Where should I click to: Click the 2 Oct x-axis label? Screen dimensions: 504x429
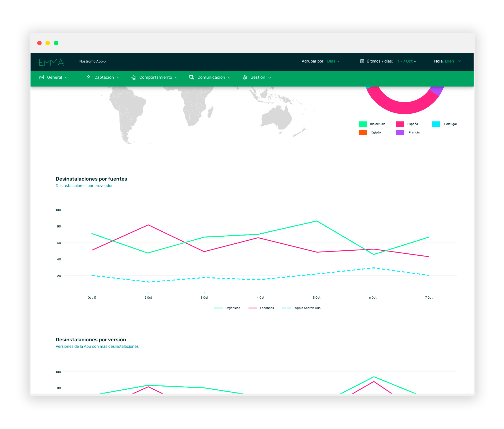click(148, 298)
